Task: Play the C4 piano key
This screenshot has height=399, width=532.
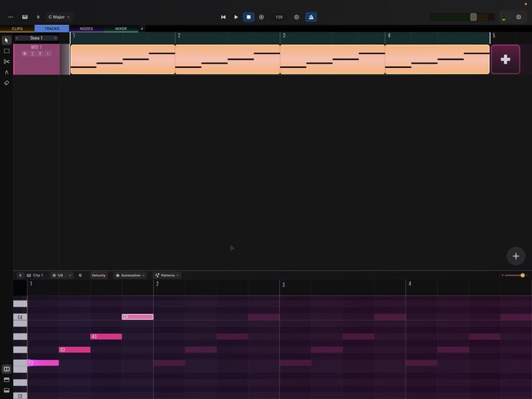Action: pos(20,317)
